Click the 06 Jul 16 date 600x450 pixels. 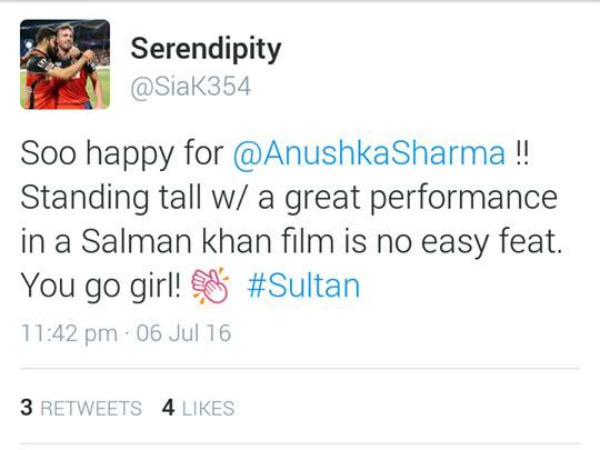tap(184, 333)
